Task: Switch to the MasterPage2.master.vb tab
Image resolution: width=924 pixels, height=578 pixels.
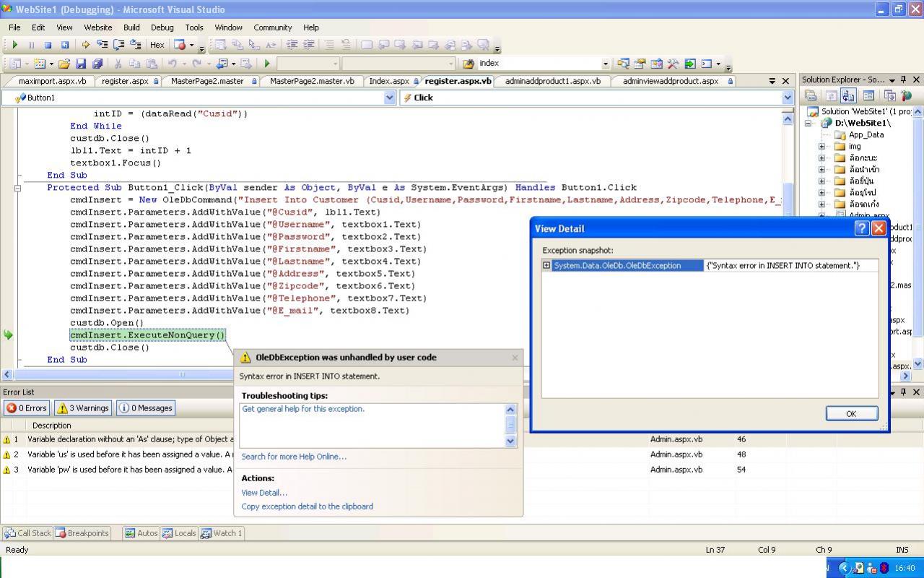Action: (311, 81)
